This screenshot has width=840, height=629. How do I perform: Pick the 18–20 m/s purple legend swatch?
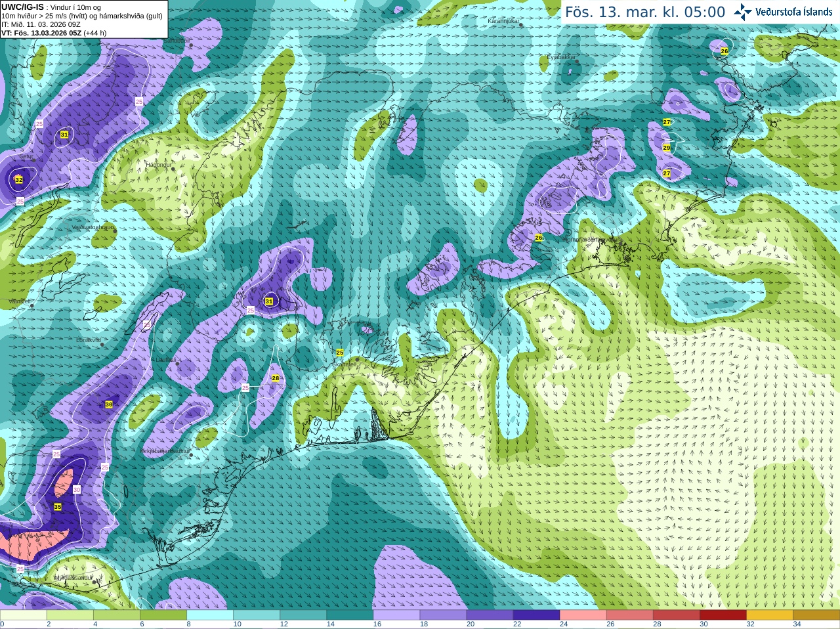coord(443,615)
